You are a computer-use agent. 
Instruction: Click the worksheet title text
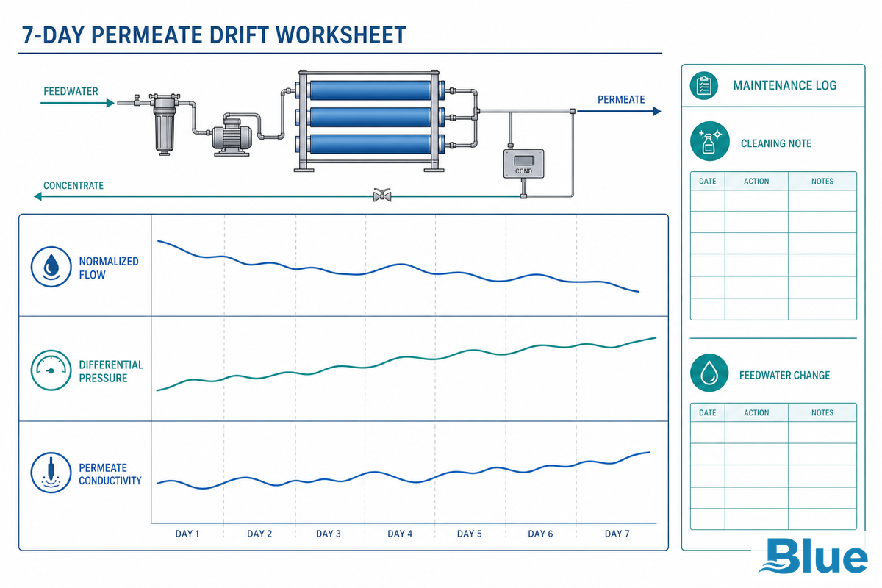pos(213,35)
